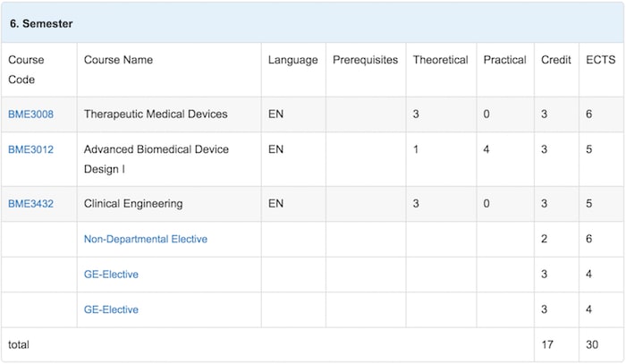Image resolution: width=626 pixels, height=364 pixels.
Task: Click the first GE-Elective link
Action: (111, 275)
